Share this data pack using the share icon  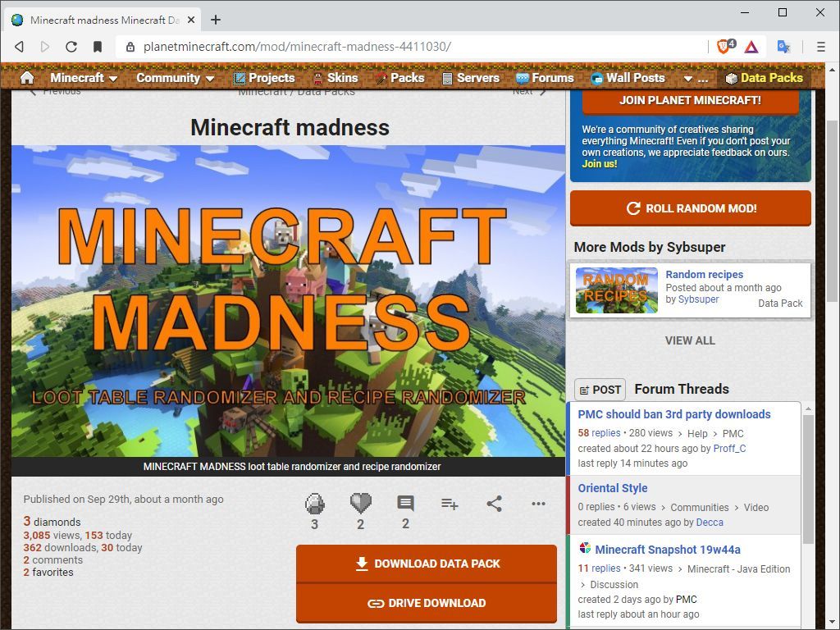point(494,504)
